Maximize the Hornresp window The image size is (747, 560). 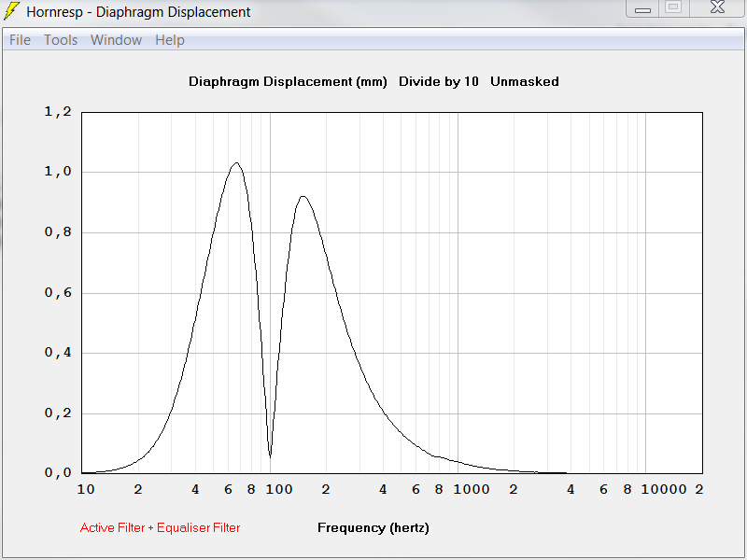point(673,7)
